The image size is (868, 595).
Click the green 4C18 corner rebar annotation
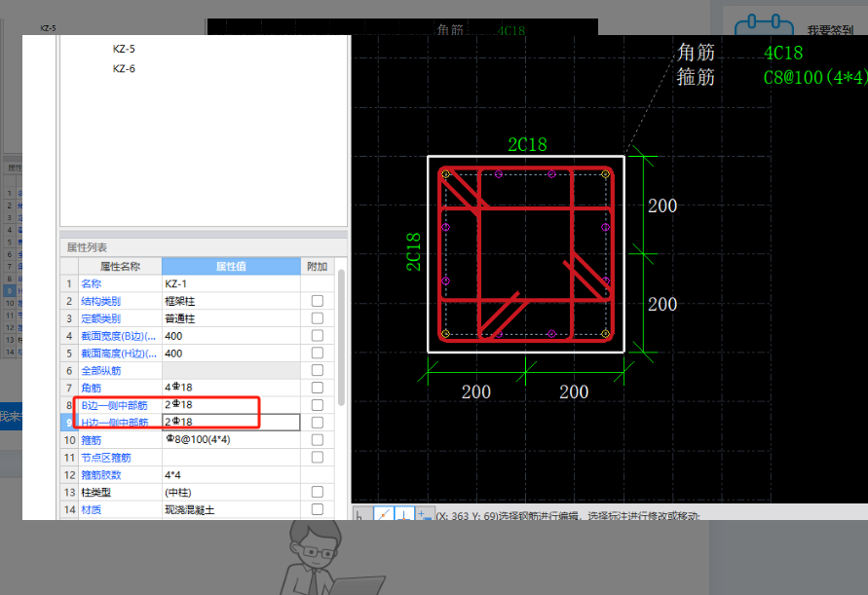tap(783, 54)
